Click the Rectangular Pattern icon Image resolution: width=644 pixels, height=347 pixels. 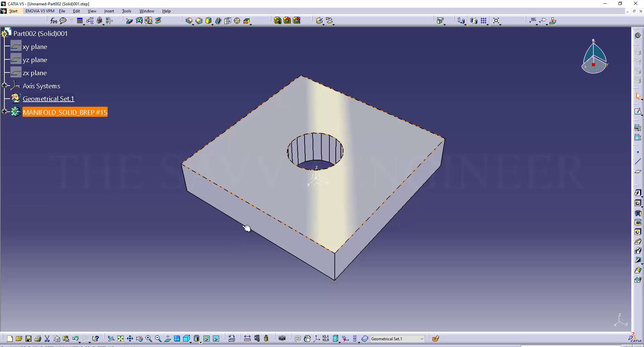483,21
